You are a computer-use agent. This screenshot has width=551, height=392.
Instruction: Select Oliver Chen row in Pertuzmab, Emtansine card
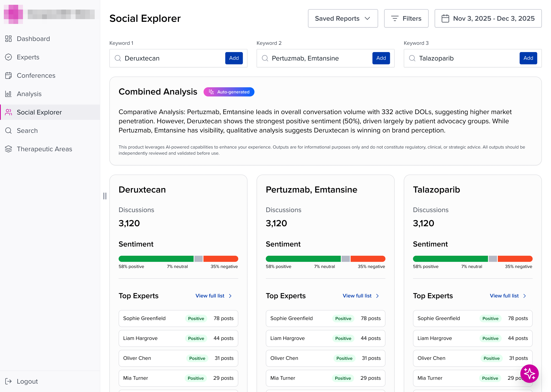(x=325, y=358)
